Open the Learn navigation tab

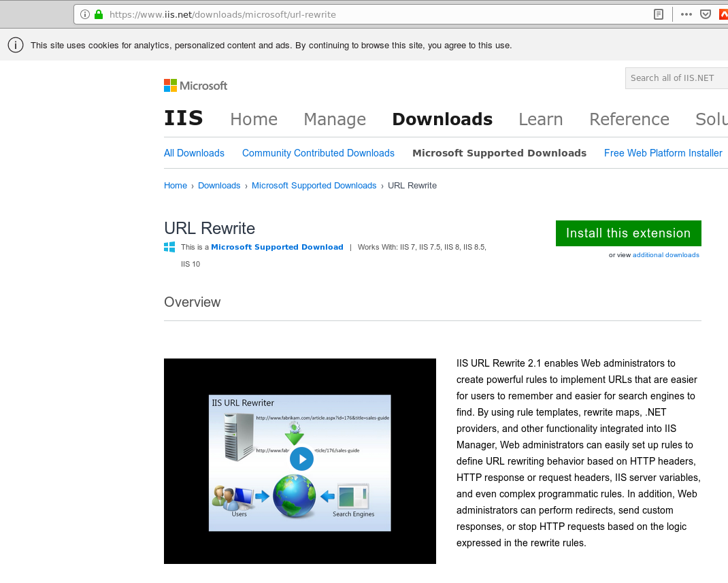(540, 119)
